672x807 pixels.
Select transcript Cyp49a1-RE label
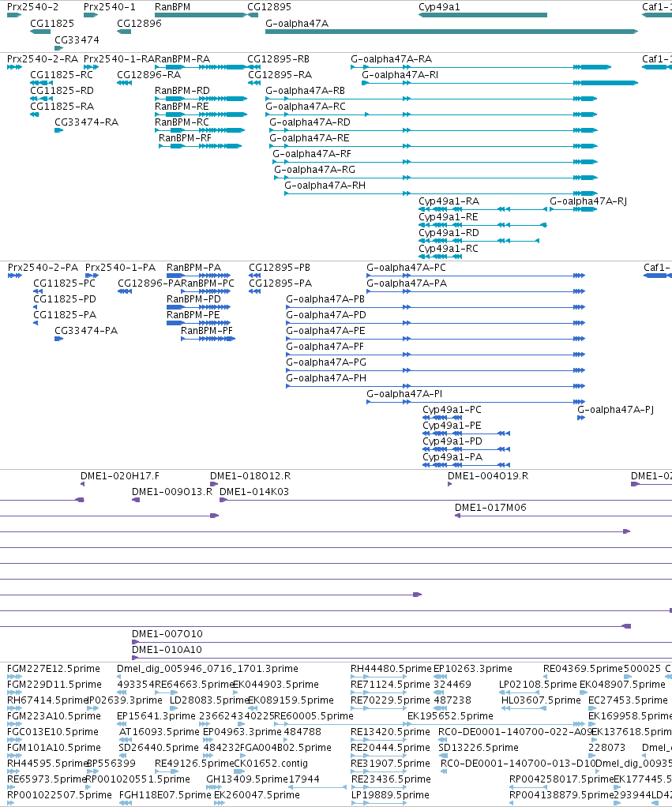pyautogui.click(x=449, y=217)
